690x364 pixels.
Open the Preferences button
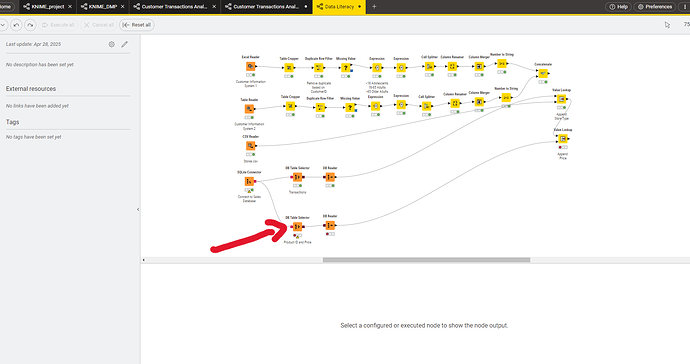point(655,7)
